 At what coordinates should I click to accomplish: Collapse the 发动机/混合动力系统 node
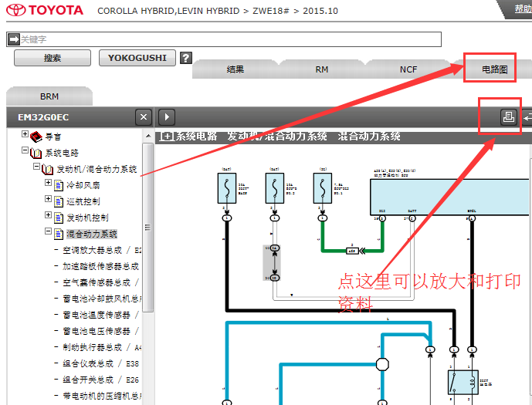tap(36, 166)
